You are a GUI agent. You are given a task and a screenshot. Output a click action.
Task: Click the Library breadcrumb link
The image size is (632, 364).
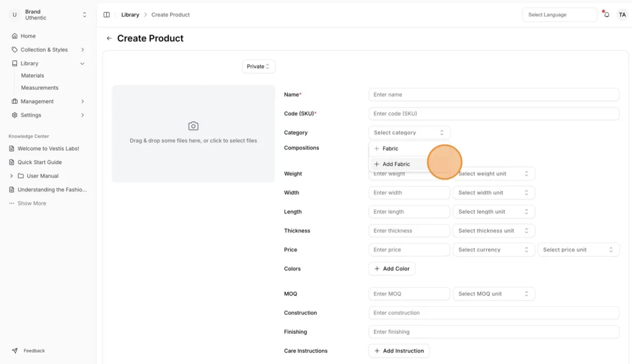point(130,15)
